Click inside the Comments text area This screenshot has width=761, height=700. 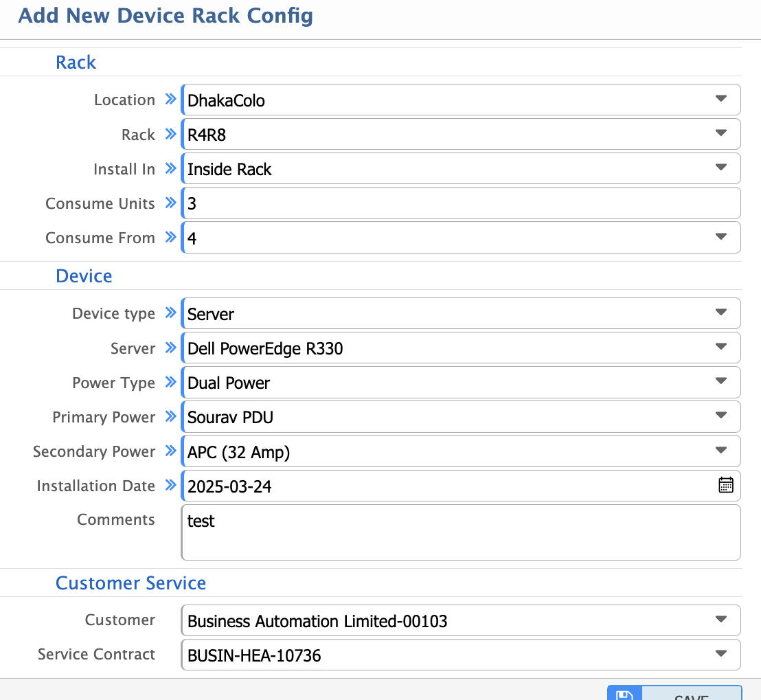tap(460, 531)
